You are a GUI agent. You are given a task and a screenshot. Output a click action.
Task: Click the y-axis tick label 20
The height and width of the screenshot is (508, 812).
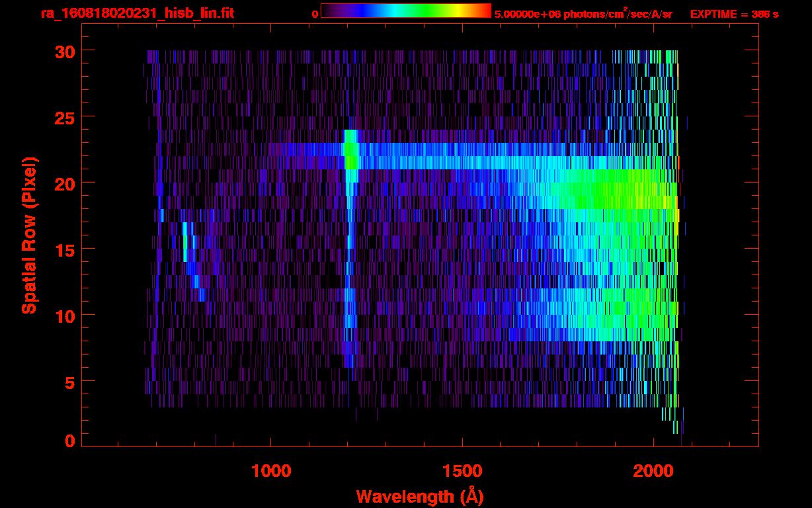[63, 183]
